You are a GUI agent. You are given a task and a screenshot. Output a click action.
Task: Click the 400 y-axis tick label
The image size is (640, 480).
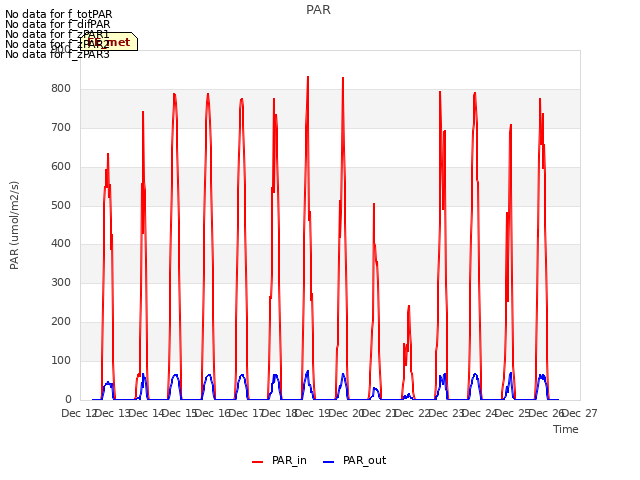(61, 244)
